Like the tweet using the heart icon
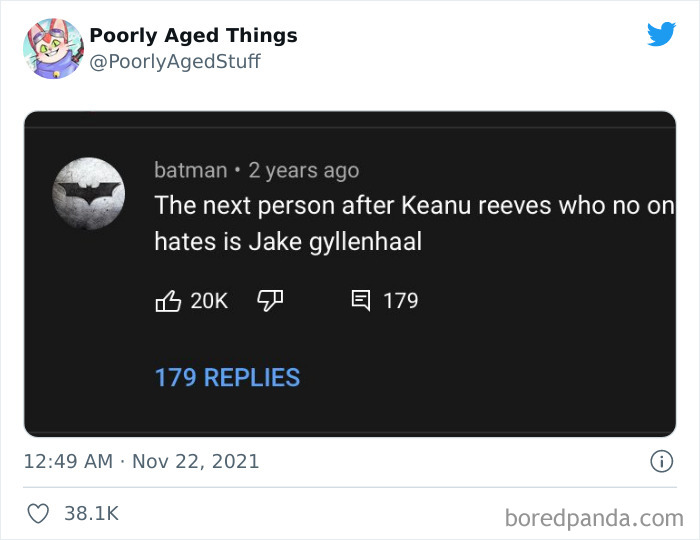 coord(38,514)
